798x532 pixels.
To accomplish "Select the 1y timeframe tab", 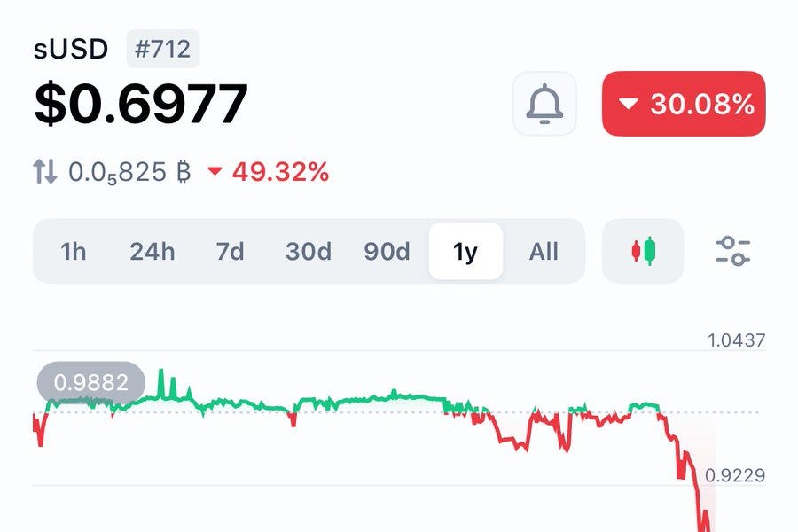I will (465, 252).
